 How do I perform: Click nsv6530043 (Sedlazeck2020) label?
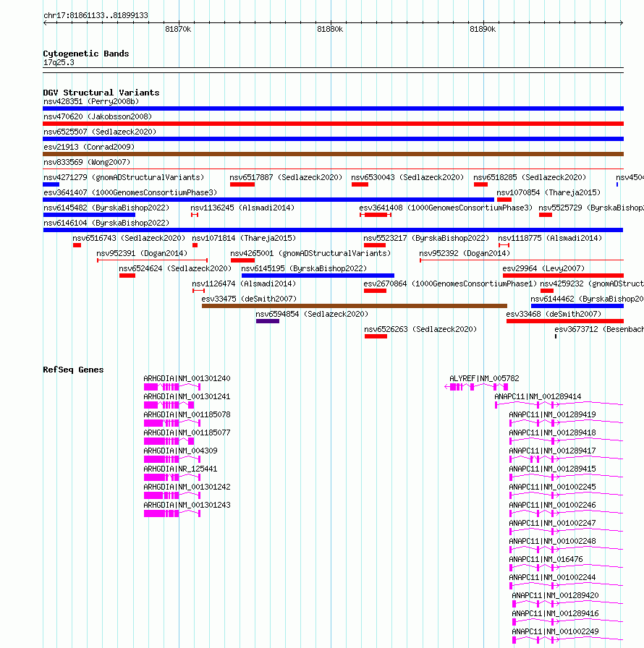[x=407, y=178]
